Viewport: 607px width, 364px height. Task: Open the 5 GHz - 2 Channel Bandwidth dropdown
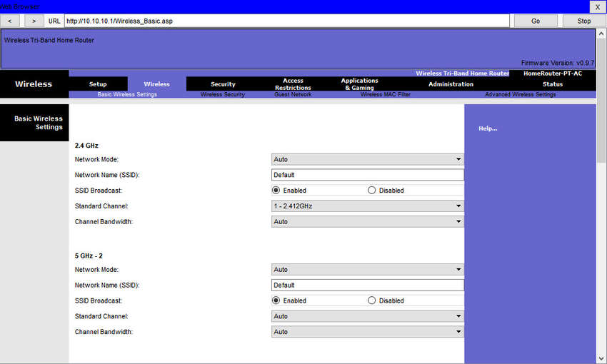pos(367,332)
